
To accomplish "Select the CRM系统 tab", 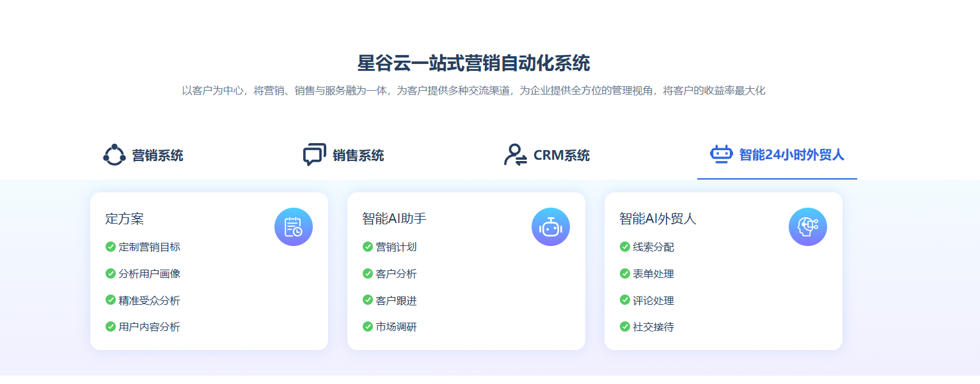I will click(561, 155).
